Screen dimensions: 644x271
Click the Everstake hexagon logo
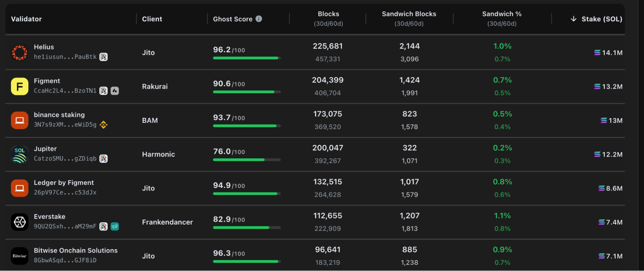click(20, 222)
